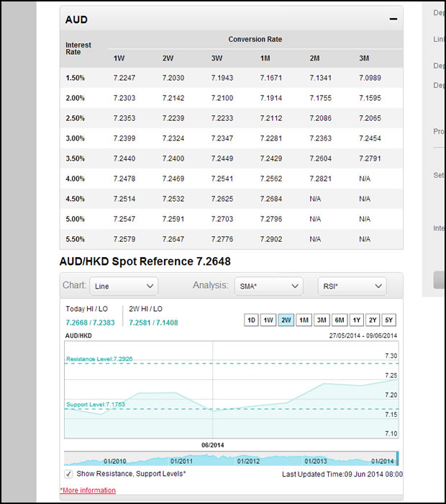Screen dimensions: 446x504
Task: Click the 01/2012 marker on the timeline navigator
Action: point(248,462)
